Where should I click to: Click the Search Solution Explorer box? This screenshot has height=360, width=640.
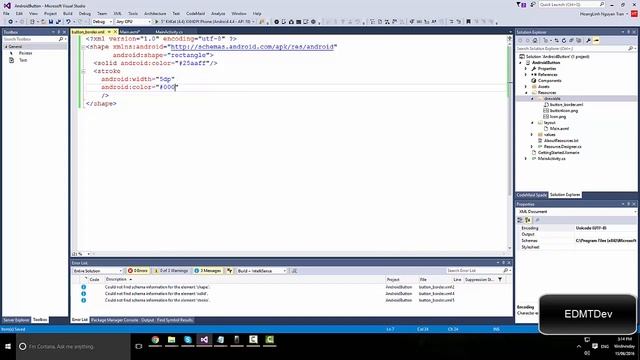pos(576,49)
